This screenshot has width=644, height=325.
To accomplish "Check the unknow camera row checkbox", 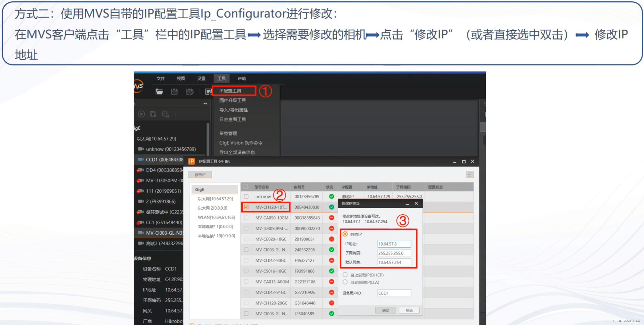I will pyautogui.click(x=246, y=196).
